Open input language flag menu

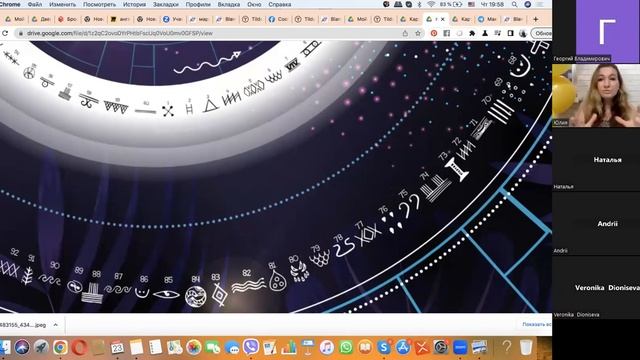coord(471,4)
